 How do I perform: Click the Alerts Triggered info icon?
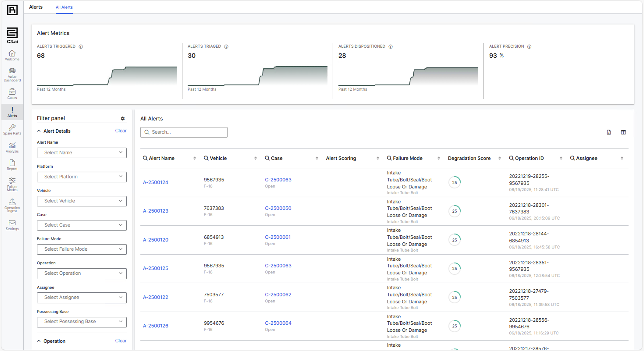tap(81, 47)
